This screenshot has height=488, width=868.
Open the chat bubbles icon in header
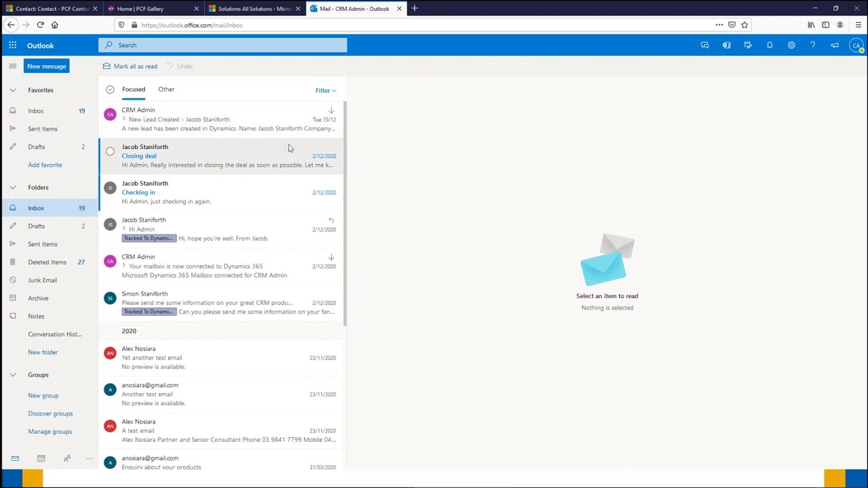tap(705, 45)
